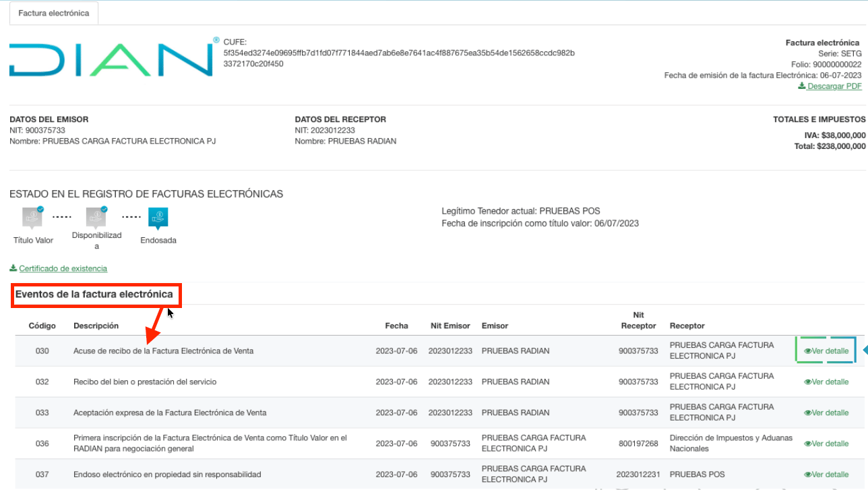Click the Serie: SETG text
Screen dimensions: 868x490
click(x=841, y=53)
